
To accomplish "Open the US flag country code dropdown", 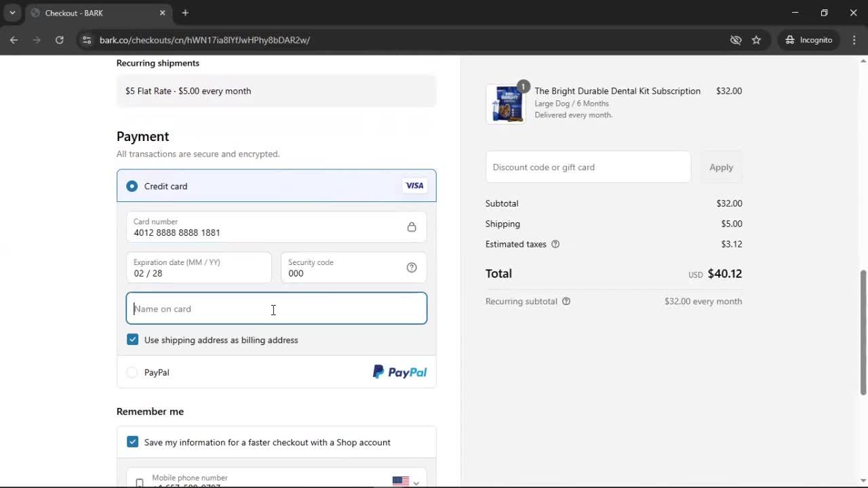I will 406,481.
